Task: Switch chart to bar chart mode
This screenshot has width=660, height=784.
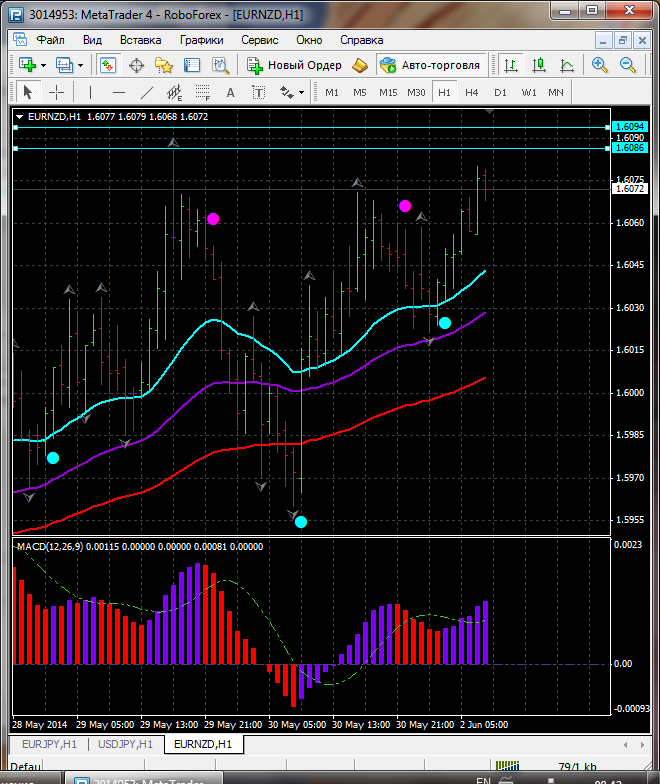Action: click(x=511, y=65)
